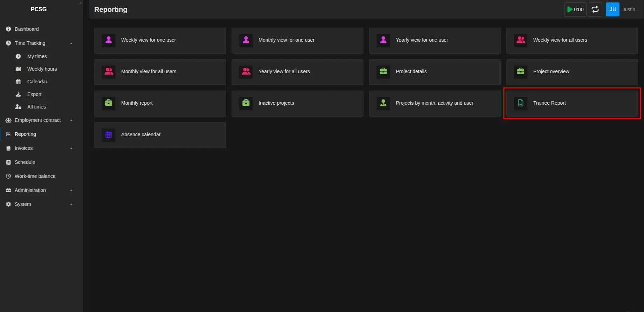Click the Time Tracking clock icon
The image size is (644, 312).
point(8,43)
